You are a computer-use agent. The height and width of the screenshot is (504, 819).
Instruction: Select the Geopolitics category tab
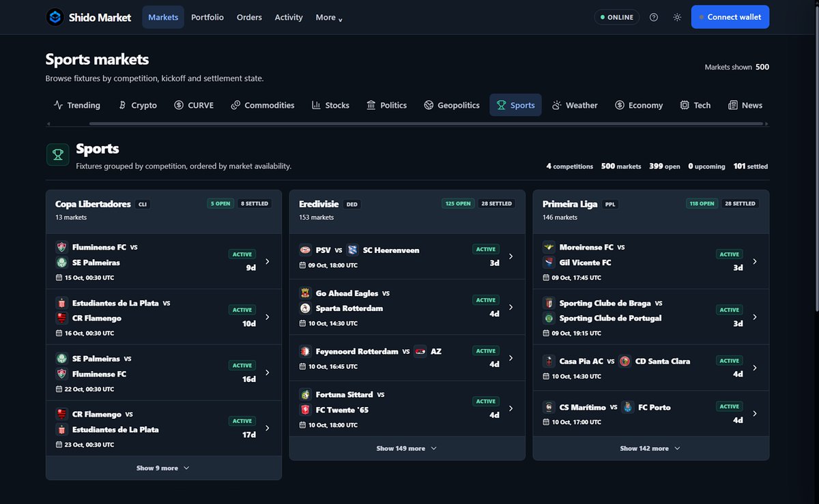coord(452,105)
